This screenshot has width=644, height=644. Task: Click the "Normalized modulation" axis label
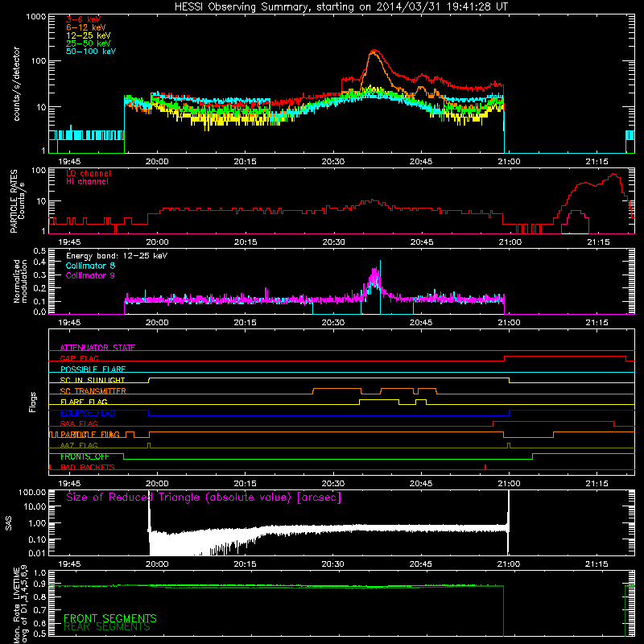click(21, 281)
